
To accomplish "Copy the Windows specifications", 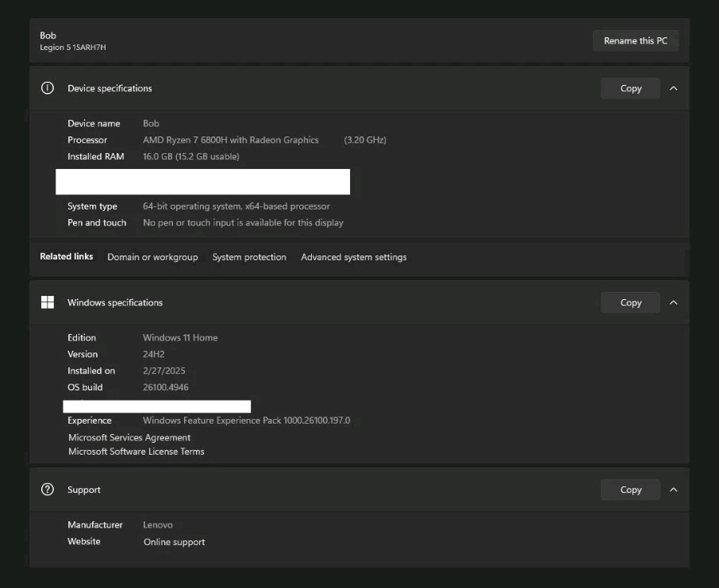I will 630,302.
